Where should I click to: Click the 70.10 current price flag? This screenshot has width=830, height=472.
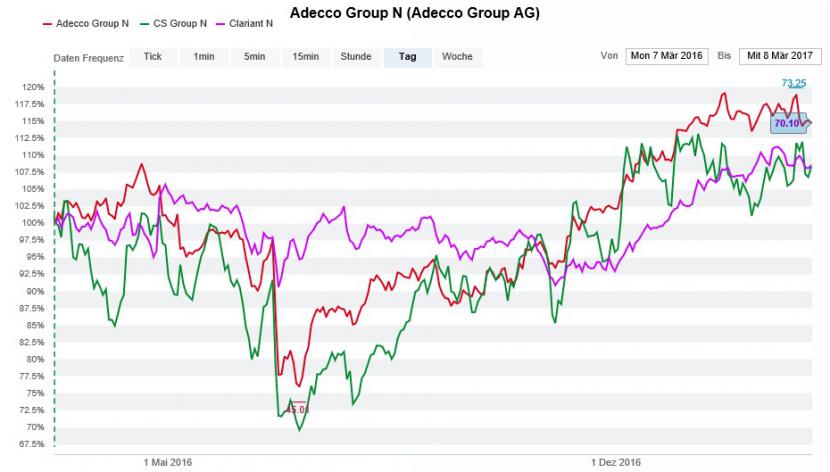click(791, 123)
